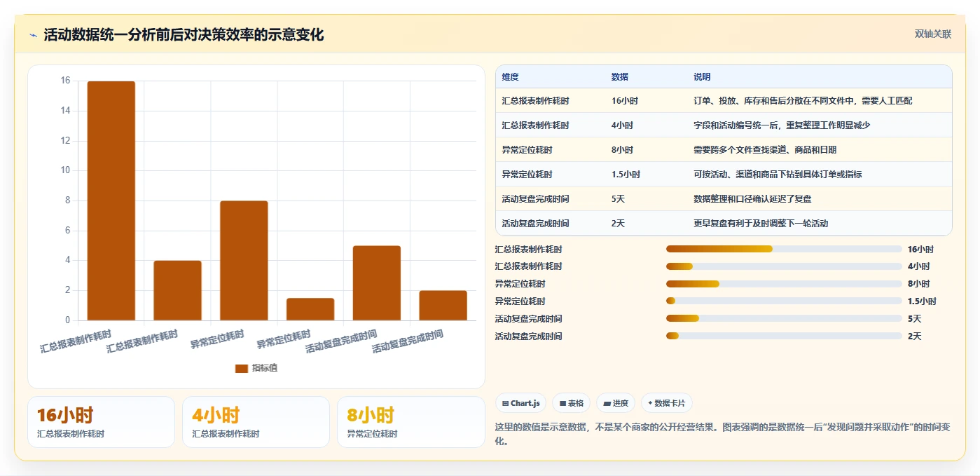The height and width of the screenshot is (476, 980).
Task: Click the 4小时 cell in the table
Action: (x=622, y=125)
